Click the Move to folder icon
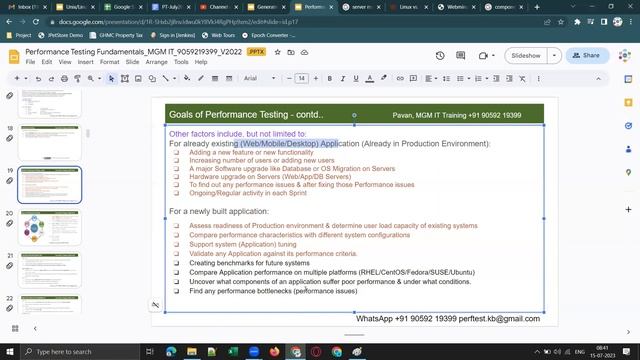 291,52
